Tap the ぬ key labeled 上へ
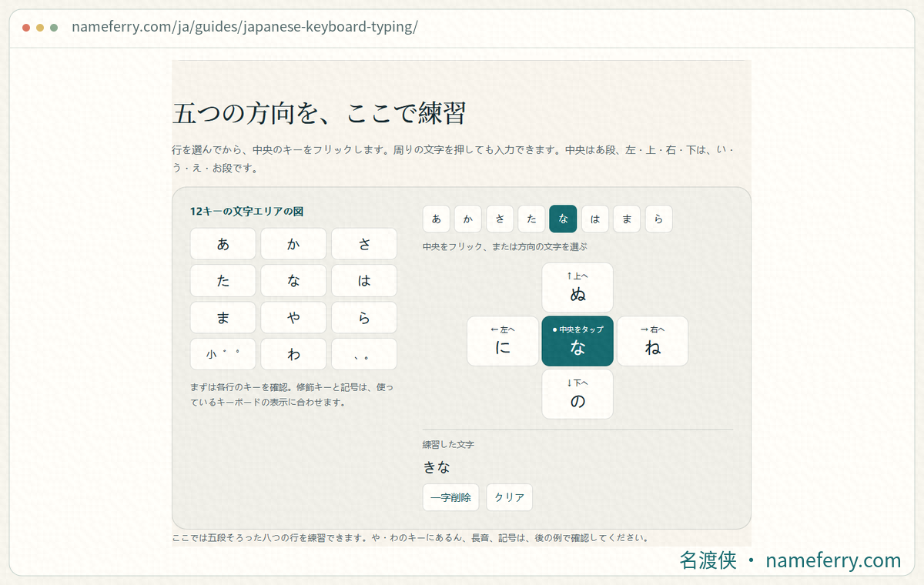Viewport: 924px width, 585px height. click(577, 288)
